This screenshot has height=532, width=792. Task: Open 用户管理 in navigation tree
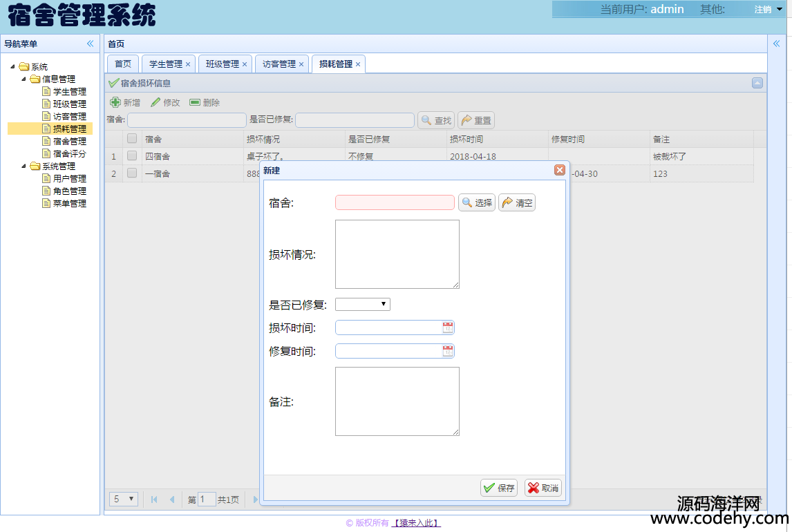70,178
